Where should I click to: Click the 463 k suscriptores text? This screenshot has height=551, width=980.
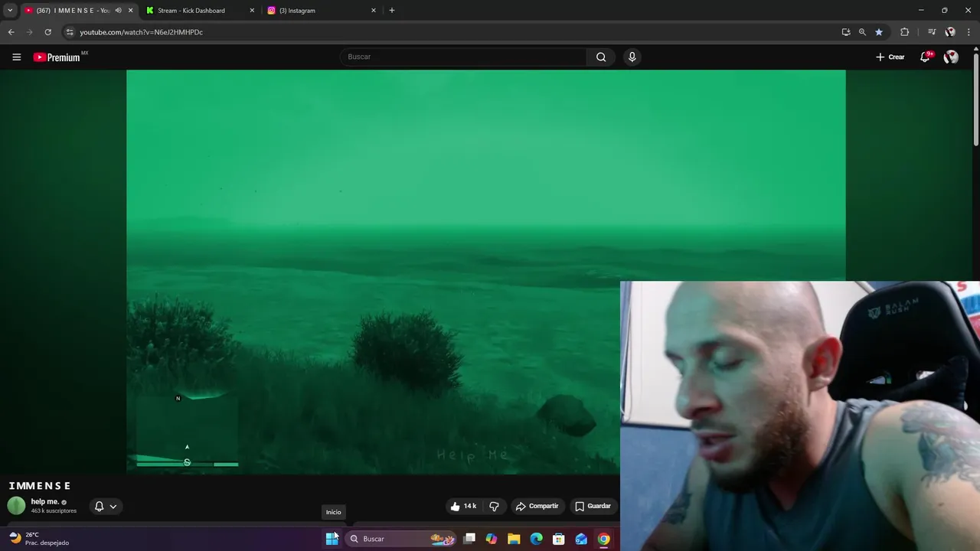pyautogui.click(x=54, y=510)
